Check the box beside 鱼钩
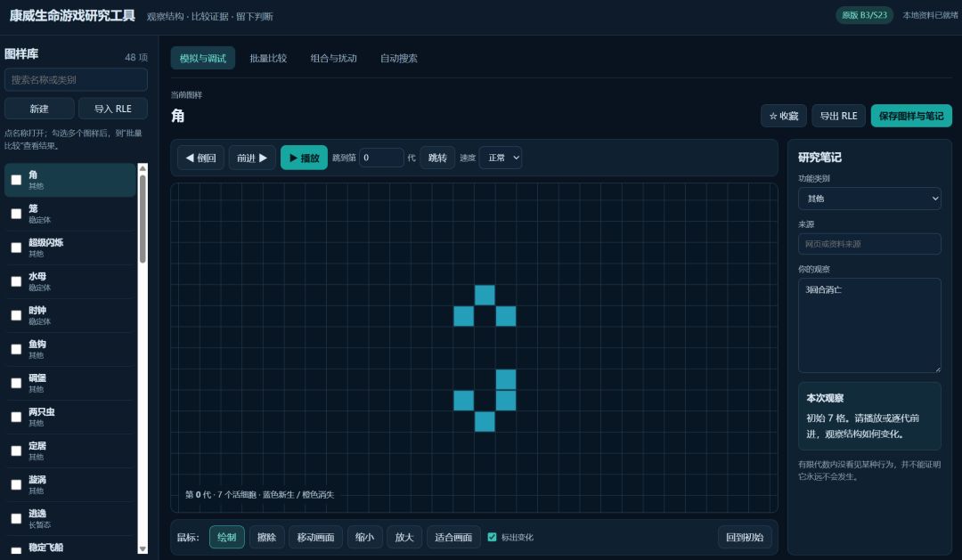The width and height of the screenshot is (962, 560). coord(17,349)
